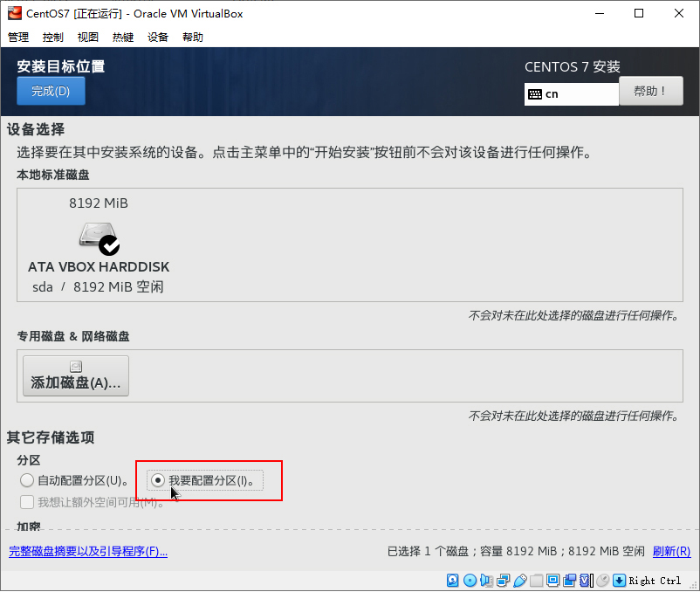The width and height of the screenshot is (700, 592).
Task: Click the network adapter status icon
Action: pyautogui.click(x=504, y=581)
